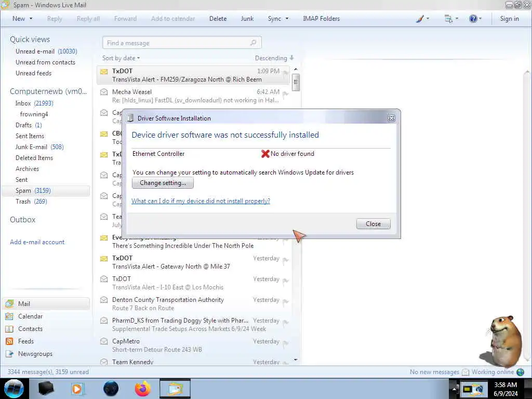The image size is (532, 399).
Task: Click message list scrollbar up arrow
Action: click(296, 69)
